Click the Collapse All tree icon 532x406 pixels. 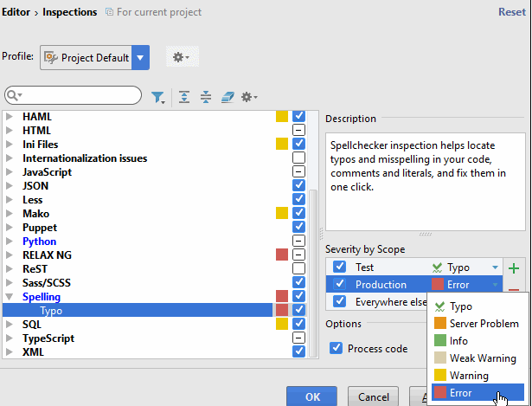pyautogui.click(x=206, y=96)
